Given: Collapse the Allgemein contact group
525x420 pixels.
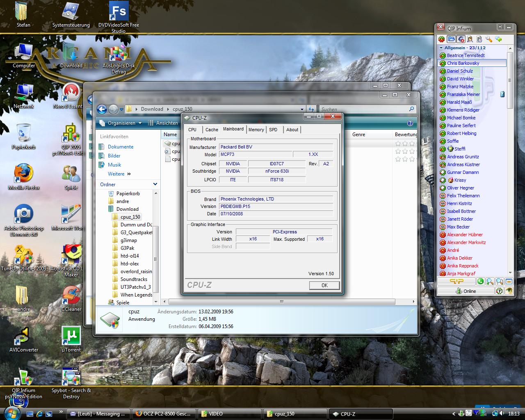Looking at the screenshot, I should click(x=441, y=48).
